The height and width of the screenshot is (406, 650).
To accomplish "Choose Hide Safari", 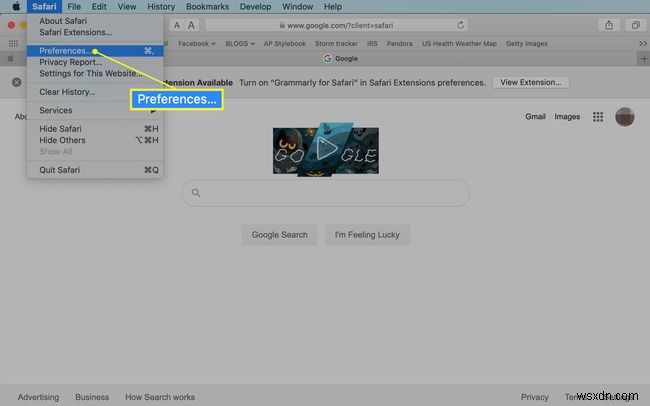I will (95, 129).
